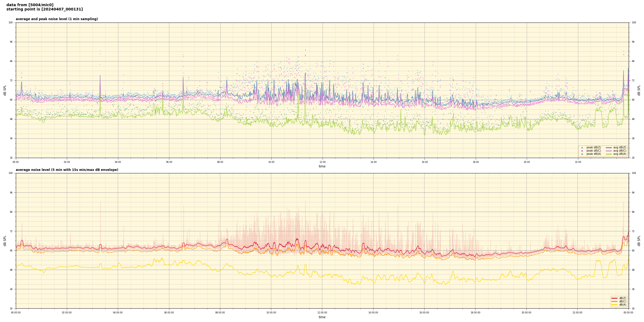Click the avg dB(C) legend line
Image resolution: width=644 pixels, height=322 pixels.
click(609, 151)
